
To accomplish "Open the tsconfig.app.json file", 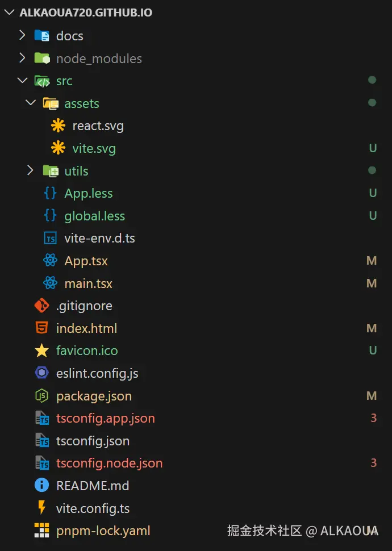I will [x=105, y=418].
